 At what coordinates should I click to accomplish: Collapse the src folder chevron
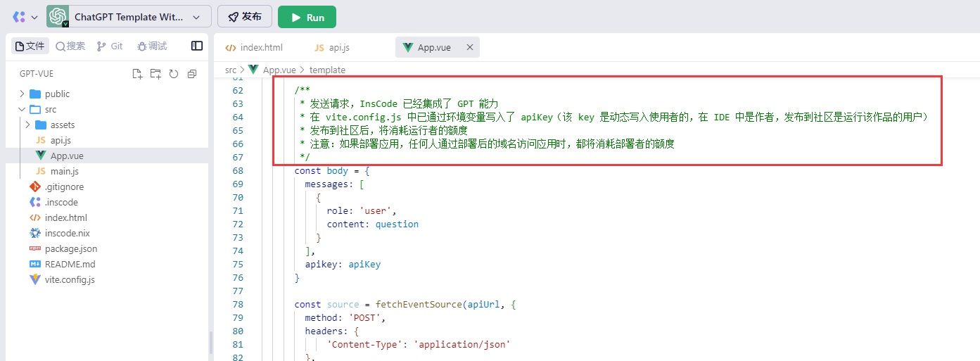coord(21,109)
